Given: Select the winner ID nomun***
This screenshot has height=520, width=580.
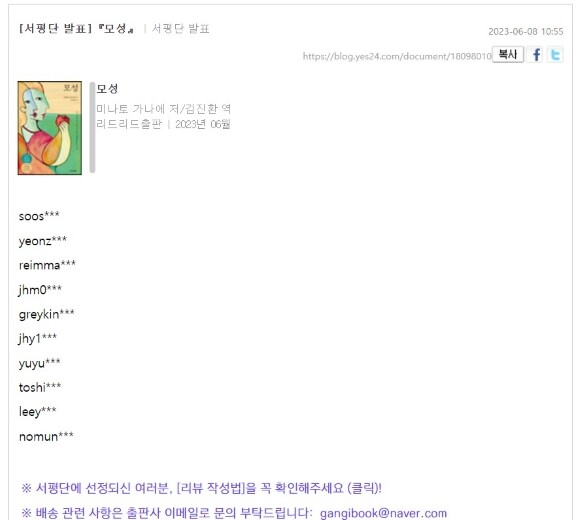Looking at the screenshot, I should point(46,436).
